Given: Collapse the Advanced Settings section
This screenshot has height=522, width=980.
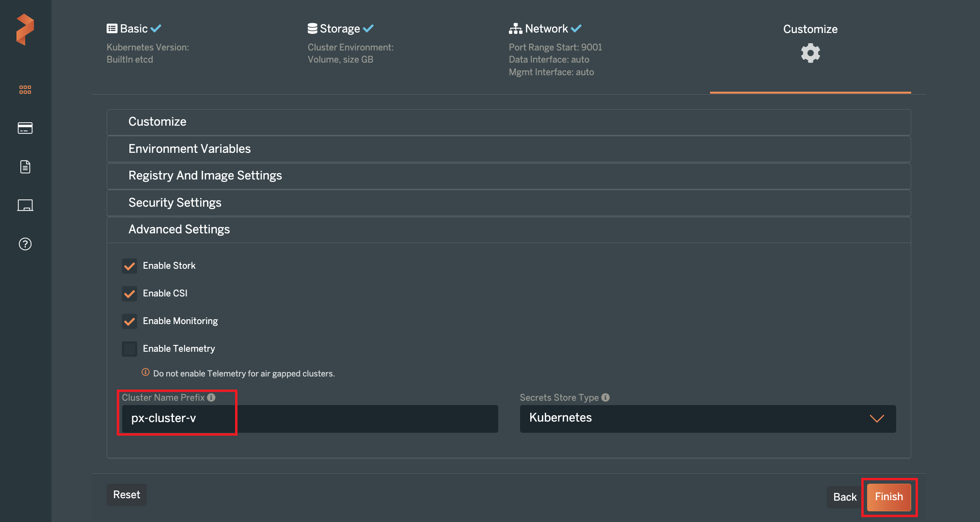Looking at the screenshot, I should pos(508,229).
